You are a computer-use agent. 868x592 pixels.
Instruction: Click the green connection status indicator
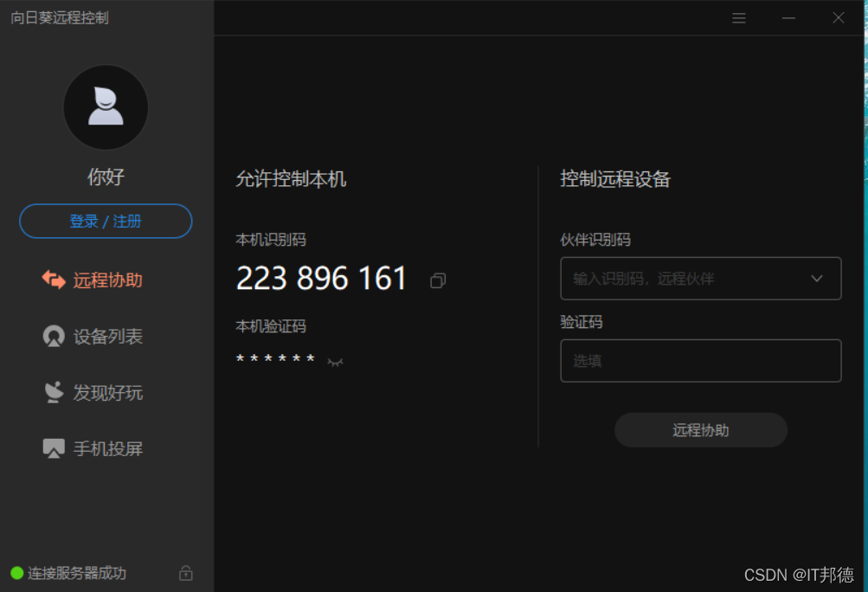pyautogui.click(x=17, y=573)
